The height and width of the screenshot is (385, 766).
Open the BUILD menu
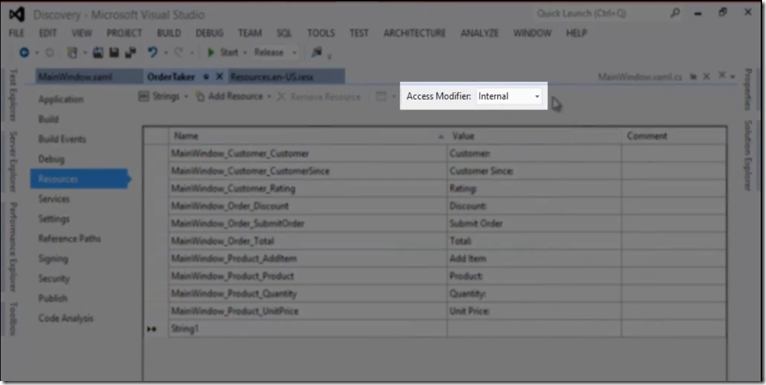click(169, 33)
